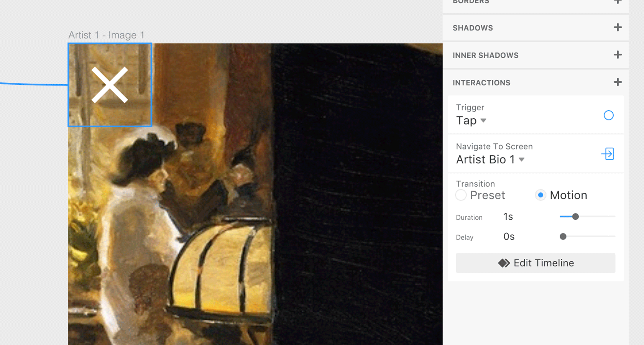
Task: Add a new shadow with the plus icon
Action: click(618, 28)
